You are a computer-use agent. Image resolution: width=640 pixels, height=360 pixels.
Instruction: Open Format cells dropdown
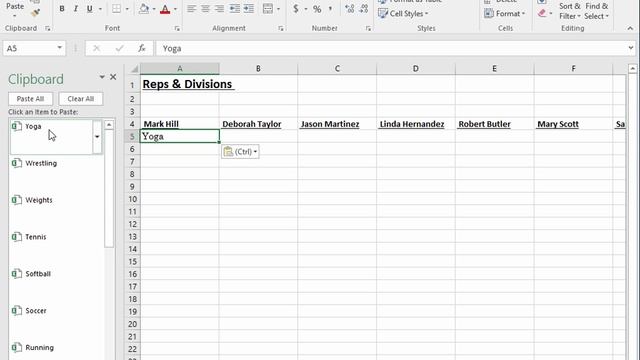coord(504,13)
